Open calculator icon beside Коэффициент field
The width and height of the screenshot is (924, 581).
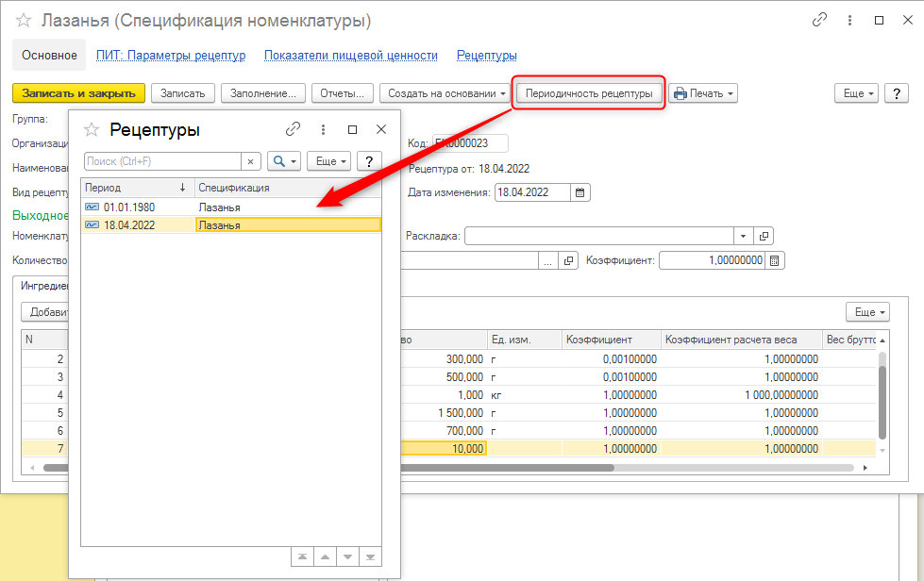(775, 260)
